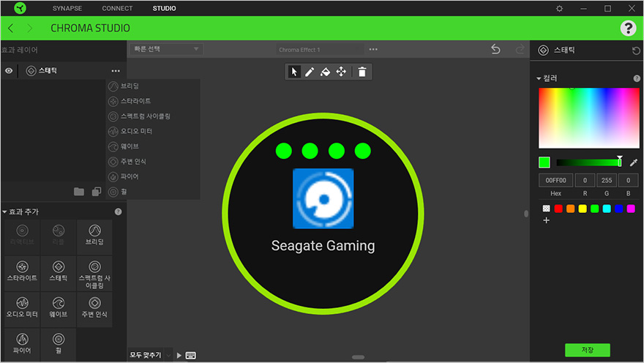Switch to the SYNAPSE tab

[x=67, y=8]
